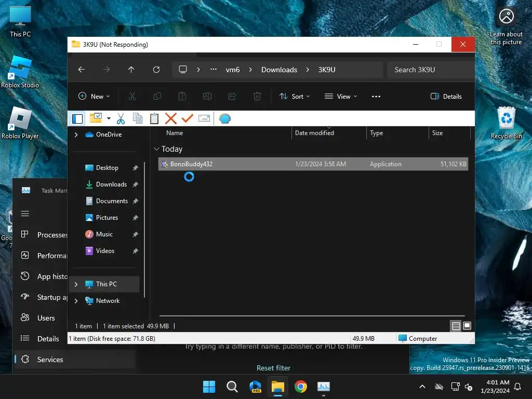Switch to Performance in Task Manager

click(44, 255)
